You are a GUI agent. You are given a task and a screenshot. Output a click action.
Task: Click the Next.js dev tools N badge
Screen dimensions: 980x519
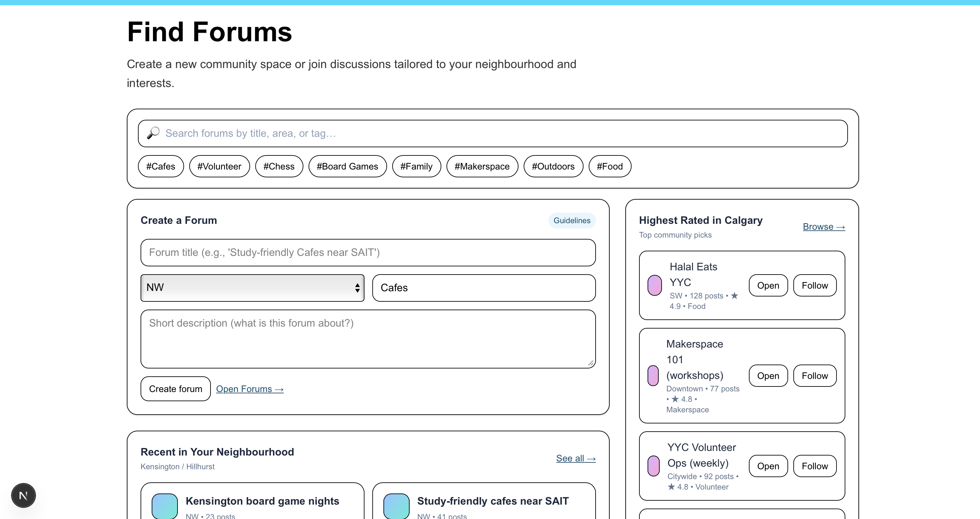(x=23, y=495)
